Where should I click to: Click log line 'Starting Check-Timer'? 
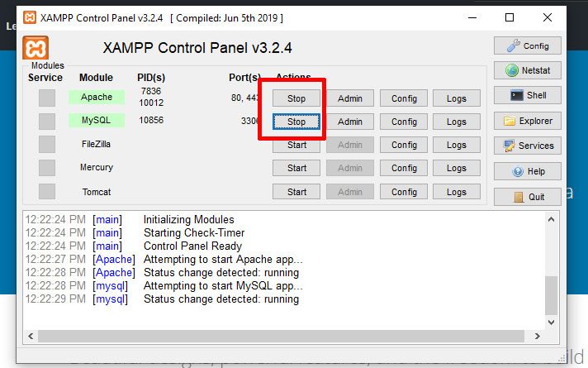194,233
